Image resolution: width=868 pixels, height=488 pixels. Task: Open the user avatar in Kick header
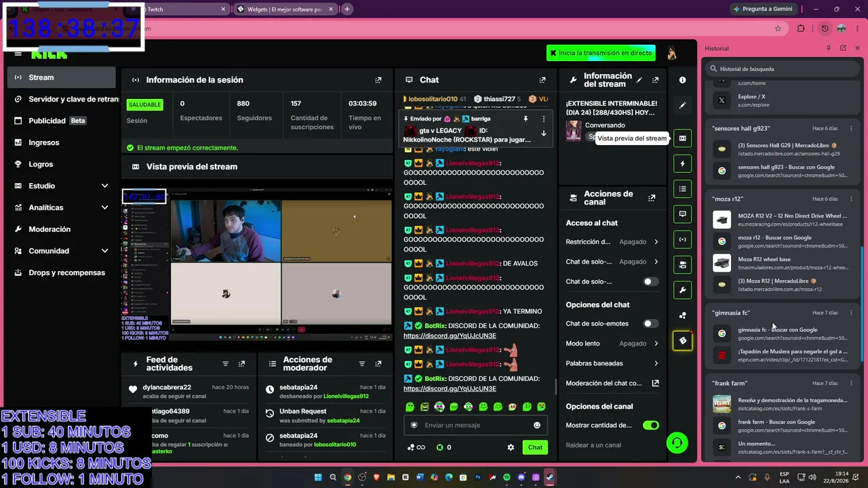coord(672,53)
